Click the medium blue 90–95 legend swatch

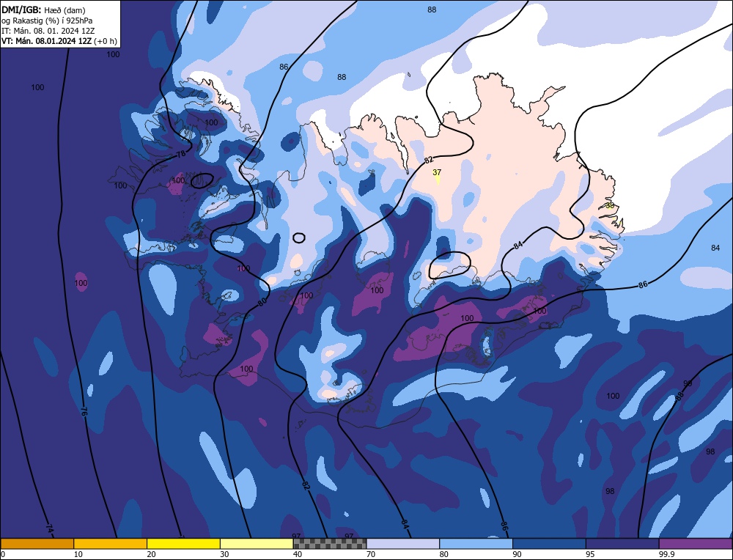(x=549, y=544)
